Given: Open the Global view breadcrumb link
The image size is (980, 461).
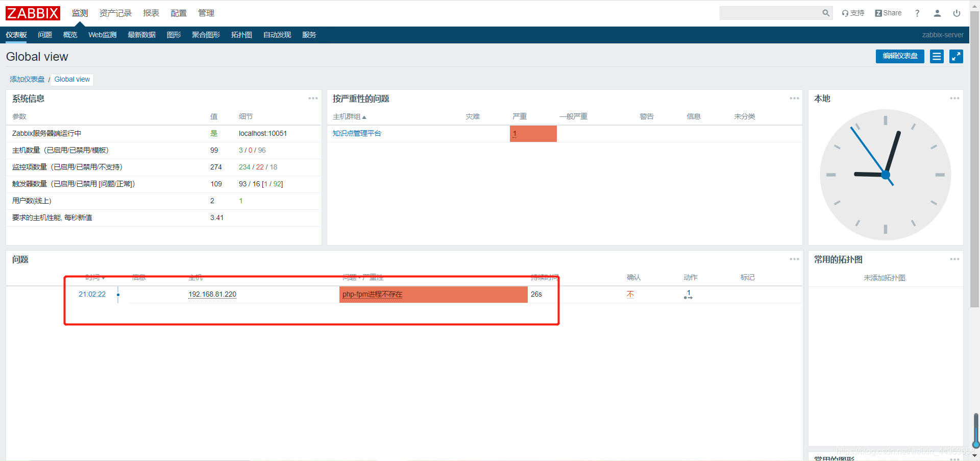Looking at the screenshot, I should [72, 80].
